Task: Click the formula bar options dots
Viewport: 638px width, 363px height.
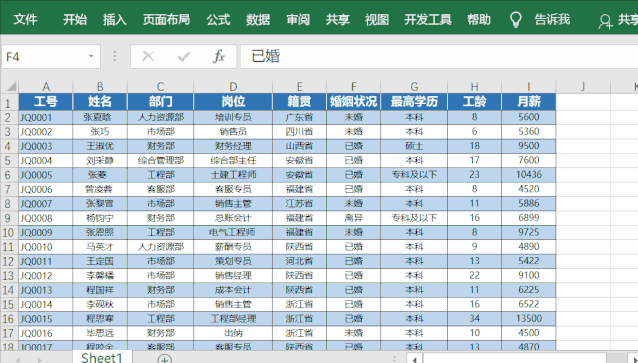Action: pos(115,56)
